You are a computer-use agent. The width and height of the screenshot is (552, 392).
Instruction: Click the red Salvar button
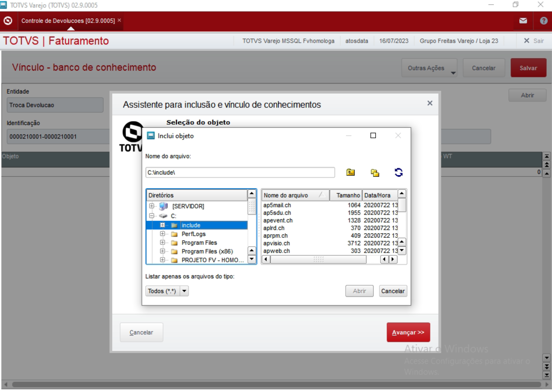(528, 68)
